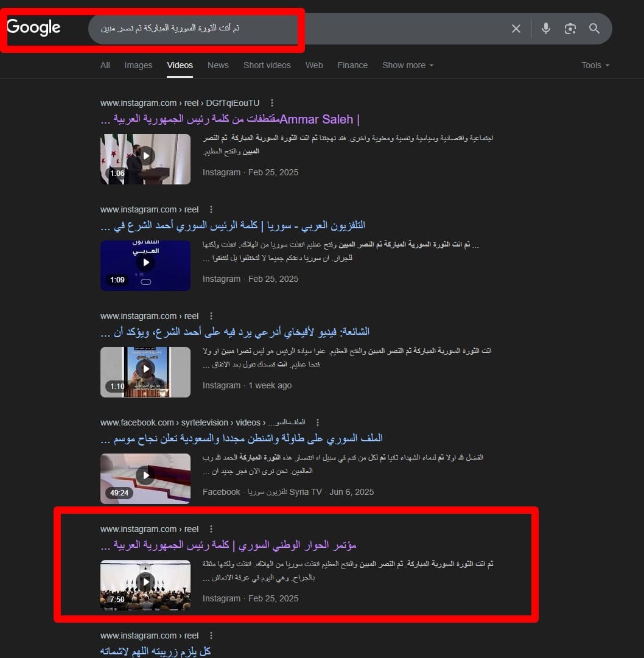Open search by image camera icon

(570, 29)
